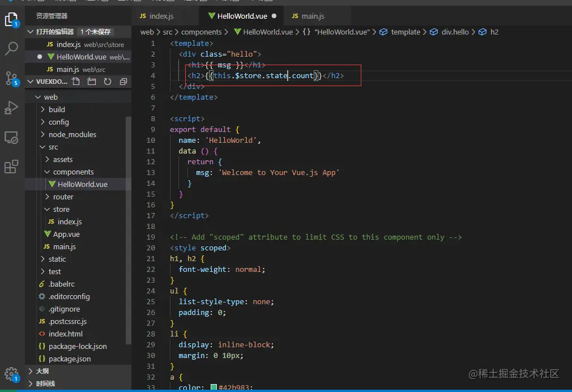Click the explorer sidebar vertical scrollbar
The height and width of the screenshot is (392, 572).
129,230
